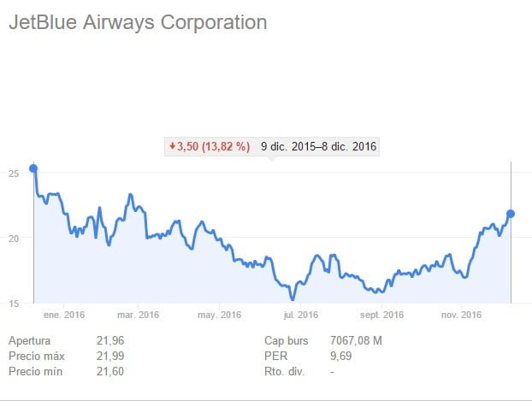This screenshot has height=401, width=532.
Task: Click the mar. 2016 axis label
Action: point(138,315)
